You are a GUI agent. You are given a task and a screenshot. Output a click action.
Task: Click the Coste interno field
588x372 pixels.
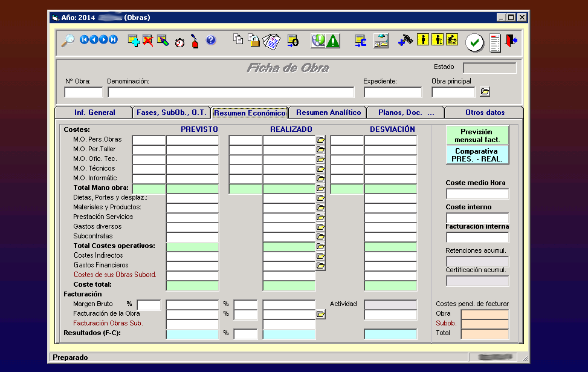[477, 218]
